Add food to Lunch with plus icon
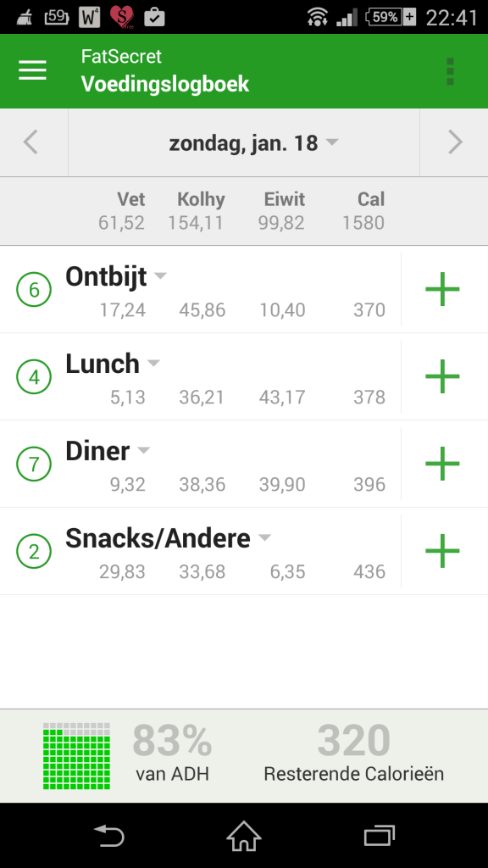The width and height of the screenshot is (488, 868). pos(442,376)
